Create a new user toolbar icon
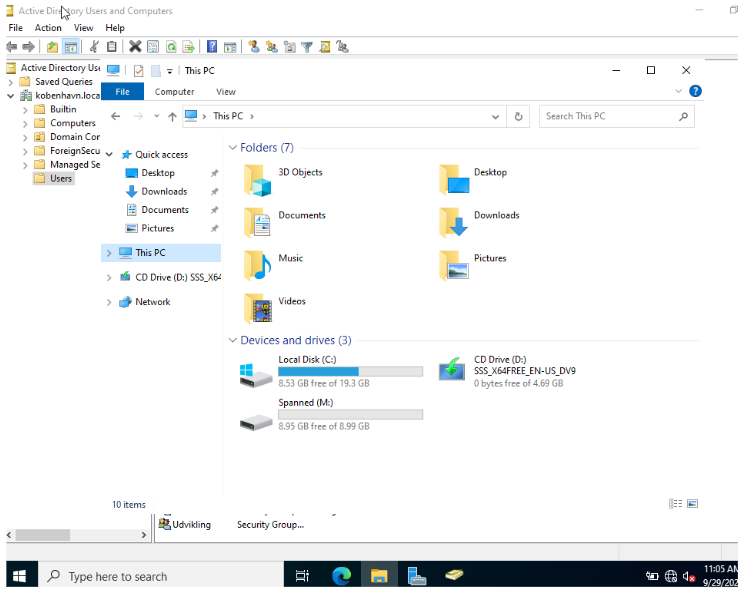Screen dimensions: 743x592 254,46
